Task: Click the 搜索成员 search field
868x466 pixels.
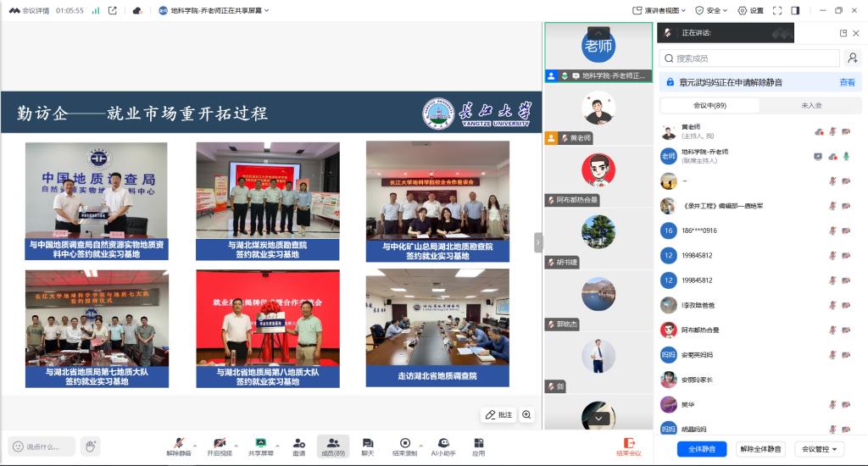Action: pos(748,58)
